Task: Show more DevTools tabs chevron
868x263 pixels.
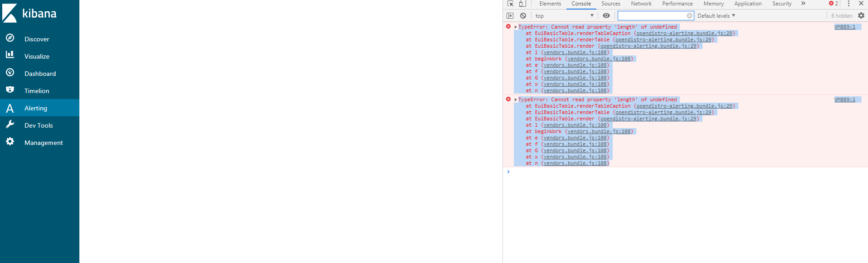Action: click(803, 4)
